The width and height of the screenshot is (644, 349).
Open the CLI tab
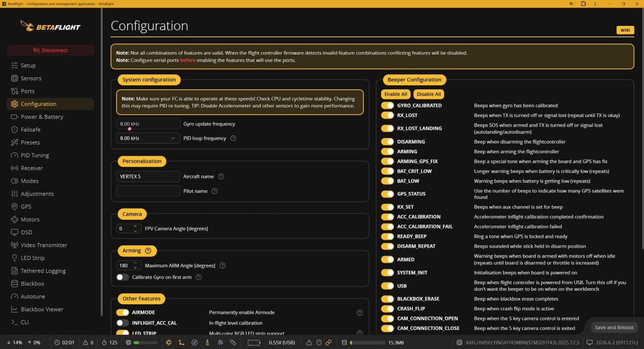pos(50,322)
